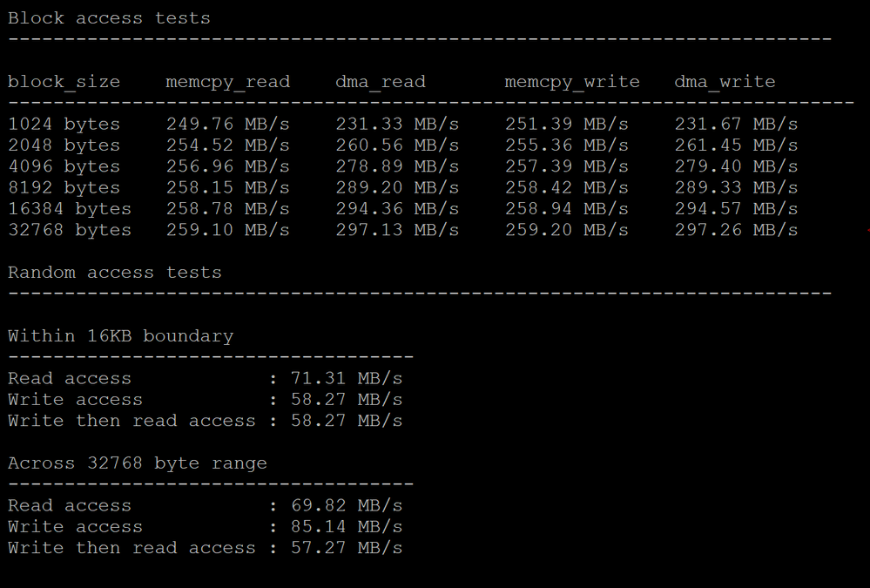Click the dma_write column header
This screenshot has width=870, height=588.
click(725, 82)
